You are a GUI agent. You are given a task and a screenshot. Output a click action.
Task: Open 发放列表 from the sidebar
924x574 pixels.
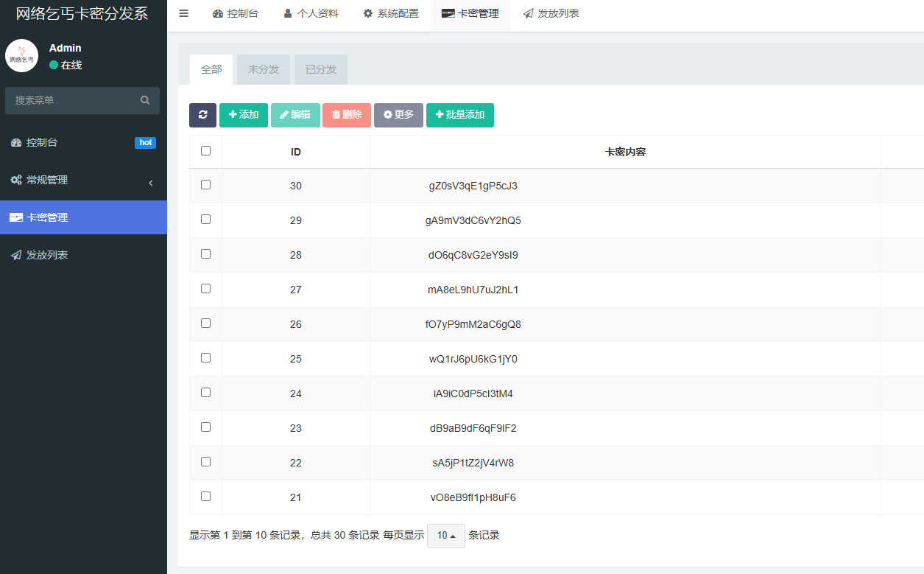(47, 255)
